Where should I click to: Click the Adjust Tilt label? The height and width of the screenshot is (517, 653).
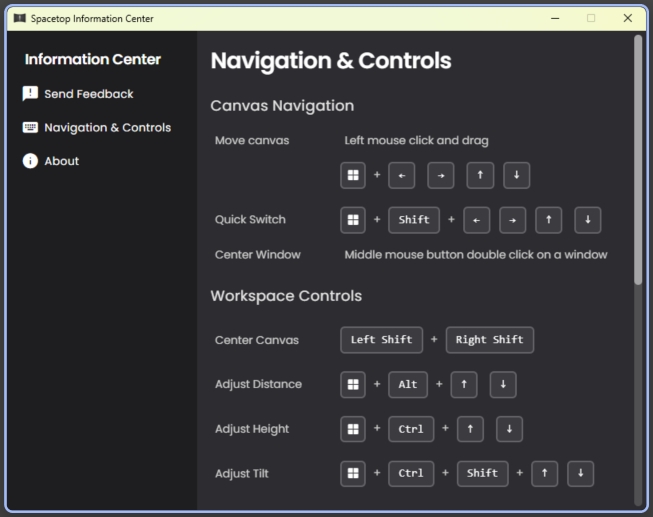(x=242, y=474)
